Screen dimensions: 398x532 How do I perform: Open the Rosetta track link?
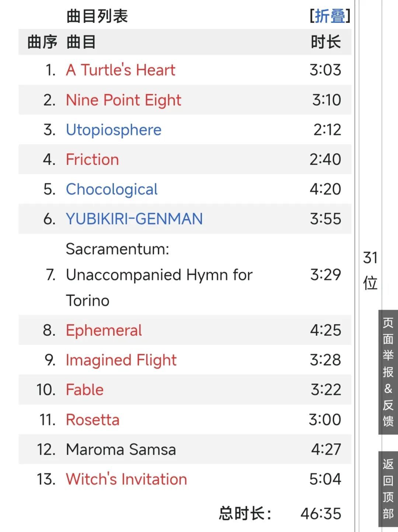[92, 420]
